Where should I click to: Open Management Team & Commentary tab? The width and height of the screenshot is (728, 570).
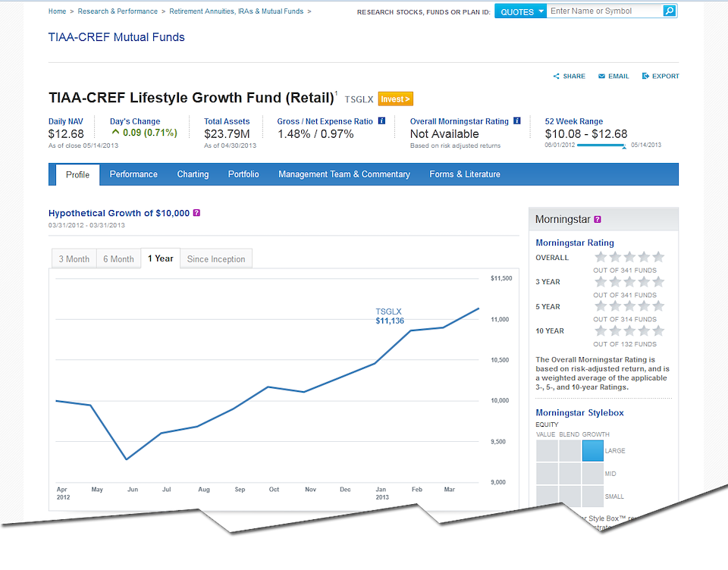[344, 174]
